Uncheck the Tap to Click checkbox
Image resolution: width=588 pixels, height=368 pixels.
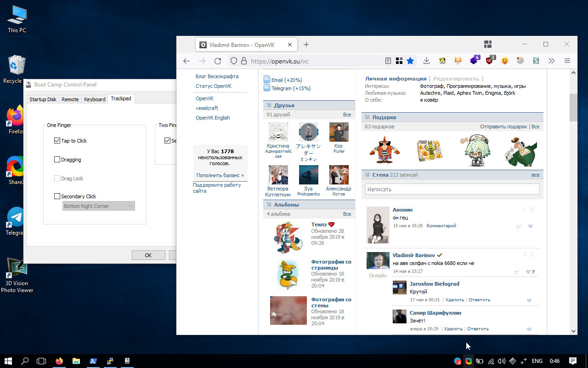tap(57, 141)
